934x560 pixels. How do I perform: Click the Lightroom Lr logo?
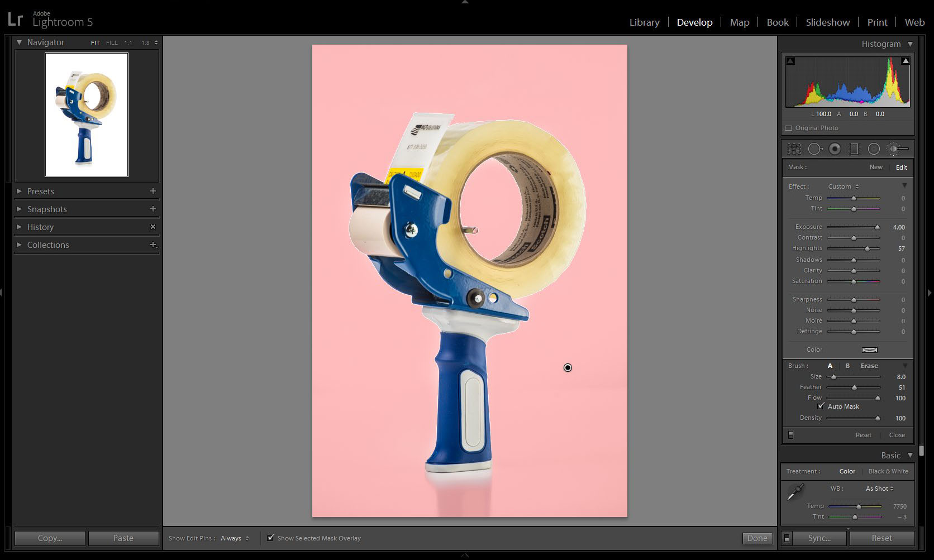coord(15,20)
